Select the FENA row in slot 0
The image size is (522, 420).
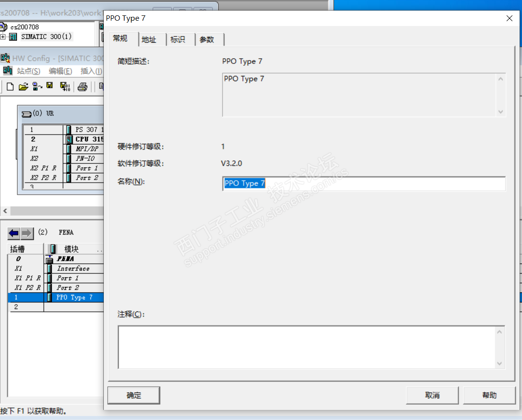[x=56, y=259]
